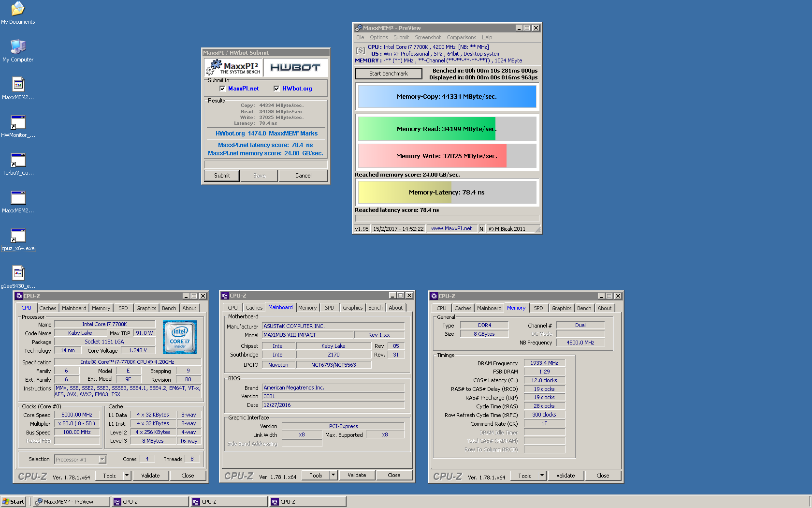Viewport: 812px width, 508px height.
Task: Open the Submit menu in MaxxMEM²
Action: (401, 37)
